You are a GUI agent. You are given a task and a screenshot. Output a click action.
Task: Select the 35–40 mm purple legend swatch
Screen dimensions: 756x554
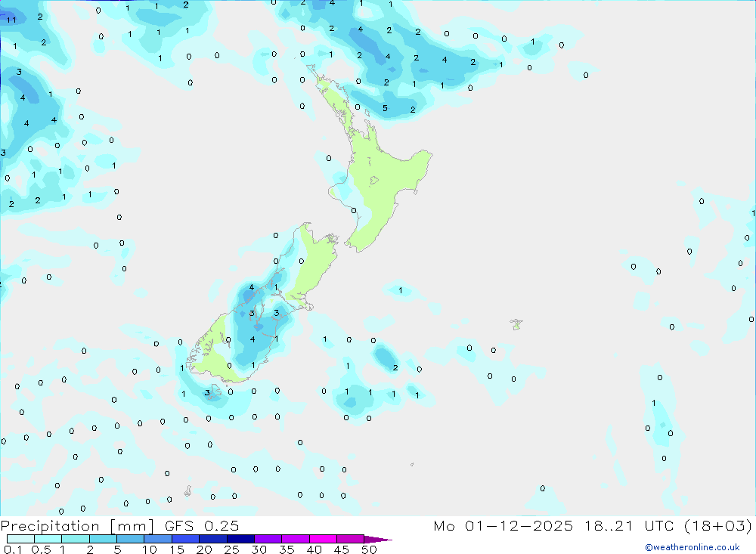(x=296, y=539)
